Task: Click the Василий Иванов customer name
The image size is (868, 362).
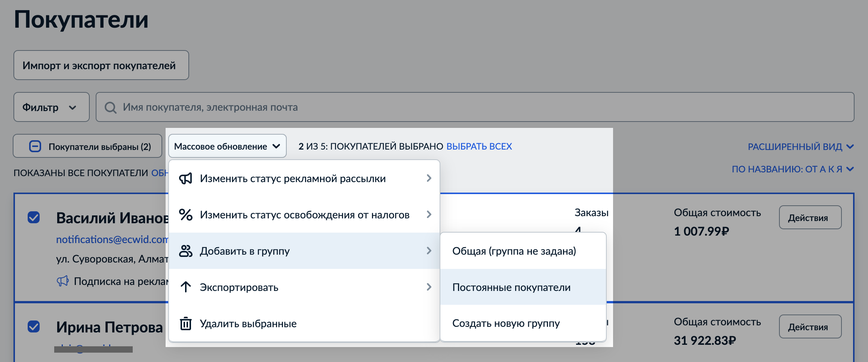Action: pos(112,218)
